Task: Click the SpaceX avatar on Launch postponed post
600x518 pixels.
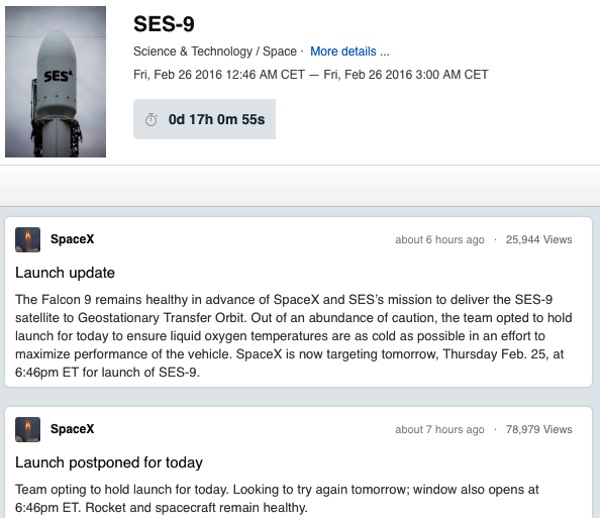Action: click(28, 429)
